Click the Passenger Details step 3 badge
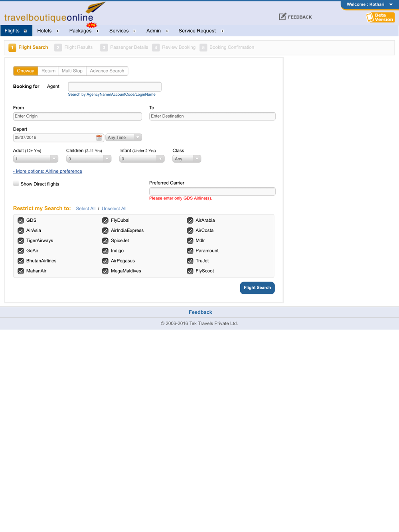The width and height of the screenshot is (399, 532). [x=104, y=47]
